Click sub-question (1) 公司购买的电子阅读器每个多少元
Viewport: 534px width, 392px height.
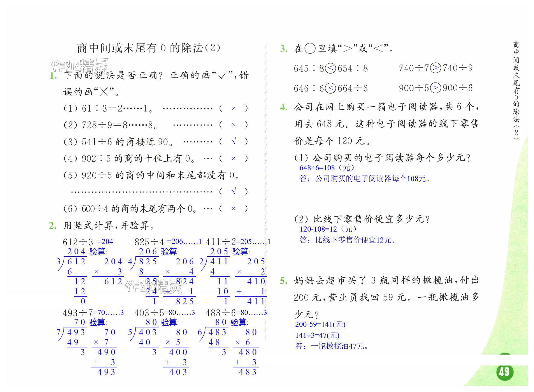coord(382,158)
